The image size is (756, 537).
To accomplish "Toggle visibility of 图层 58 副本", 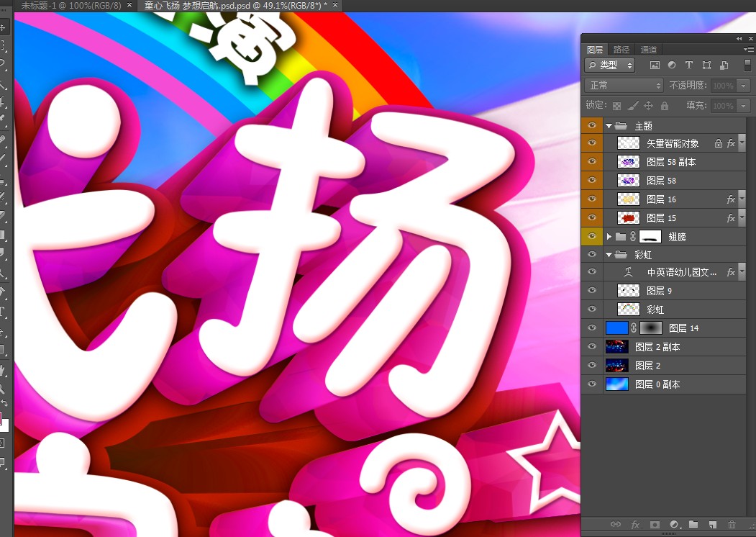I will coord(592,162).
